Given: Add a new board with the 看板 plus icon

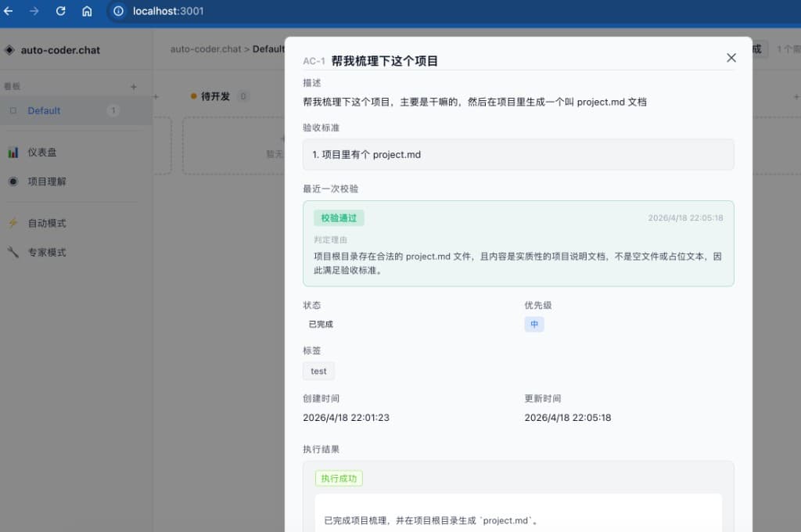Looking at the screenshot, I should [x=134, y=85].
